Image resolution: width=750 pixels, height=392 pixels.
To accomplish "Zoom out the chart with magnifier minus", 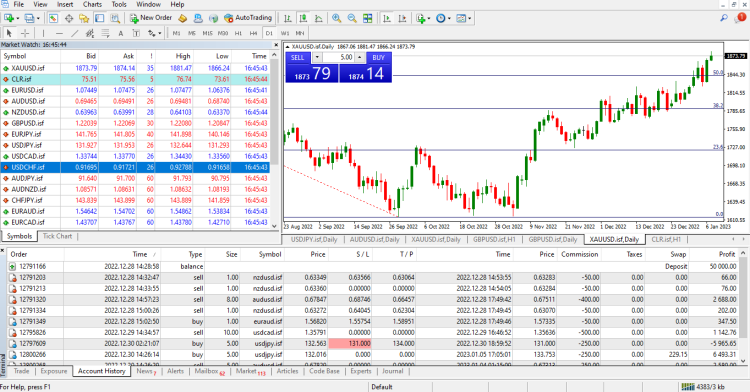I will pos(352,18).
